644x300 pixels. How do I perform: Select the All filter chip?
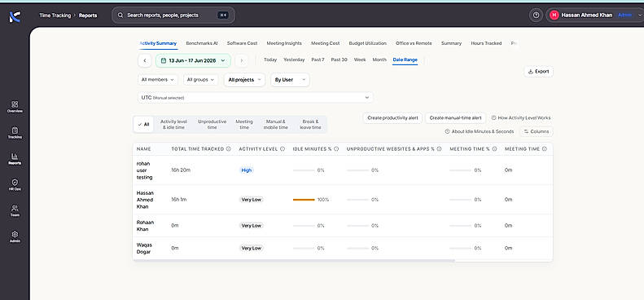144,124
